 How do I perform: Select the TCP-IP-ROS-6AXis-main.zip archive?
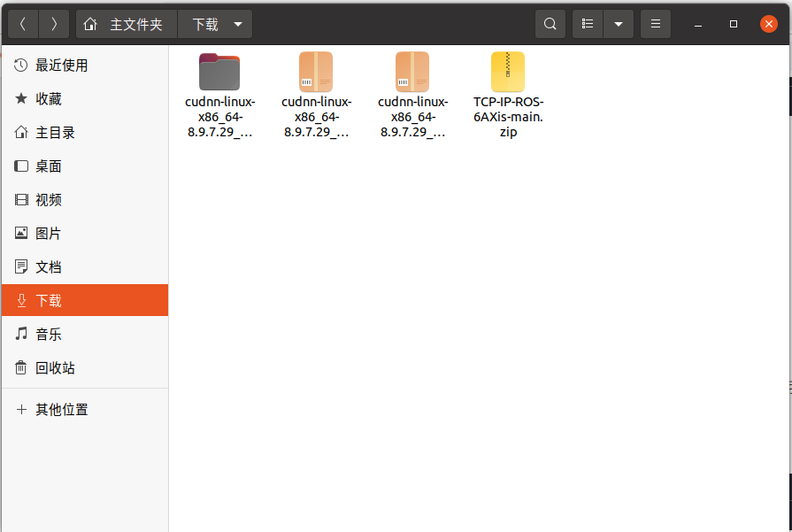508,71
